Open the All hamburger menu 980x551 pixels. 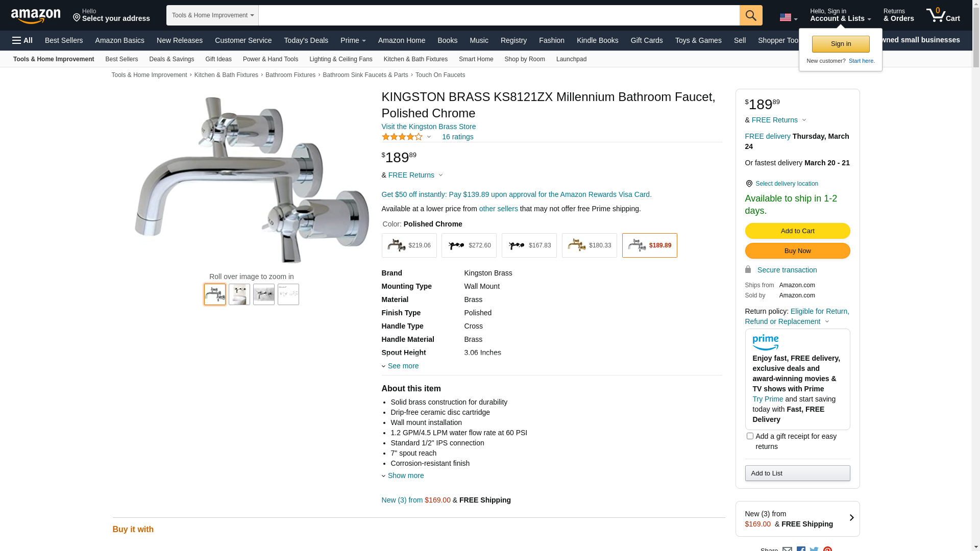click(22, 40)
